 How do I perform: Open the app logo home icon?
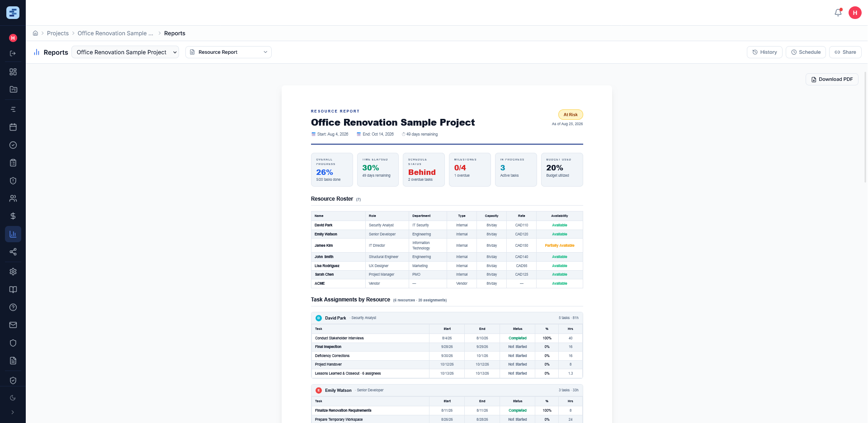pyautogui.click(x=13, y=13)
